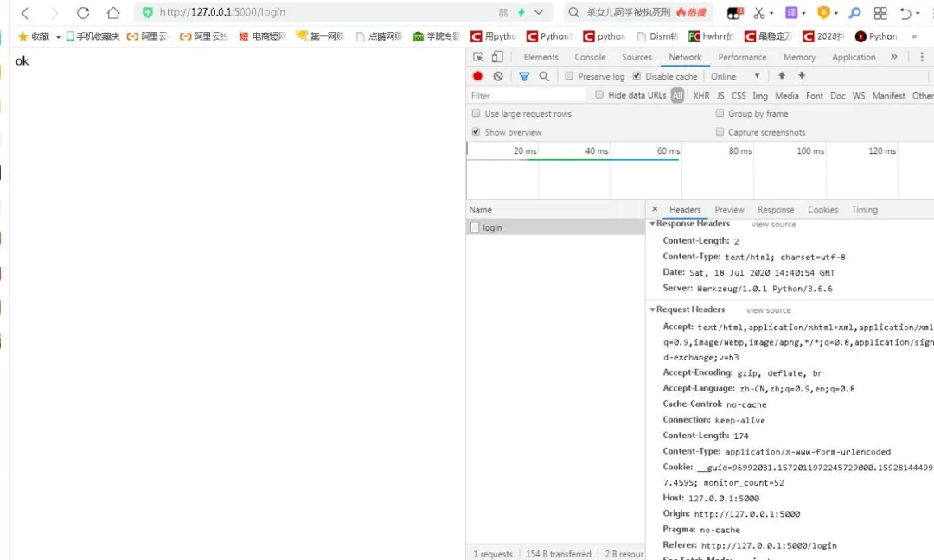The width and height of the screenshot is (934, 560).
Task: Show more DevTools tabs via » chevron
Action: tap(894, 57)
